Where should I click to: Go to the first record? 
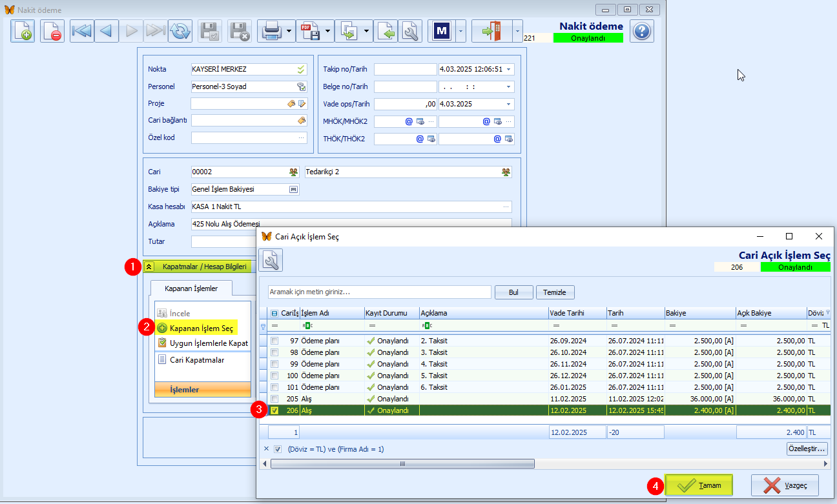point(82,31)
